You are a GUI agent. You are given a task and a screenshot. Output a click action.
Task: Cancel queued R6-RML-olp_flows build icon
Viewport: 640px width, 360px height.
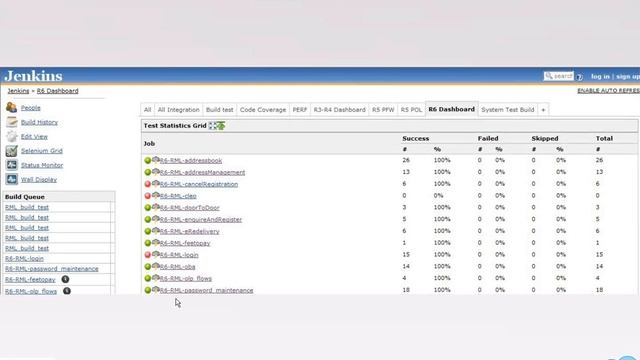67,291
